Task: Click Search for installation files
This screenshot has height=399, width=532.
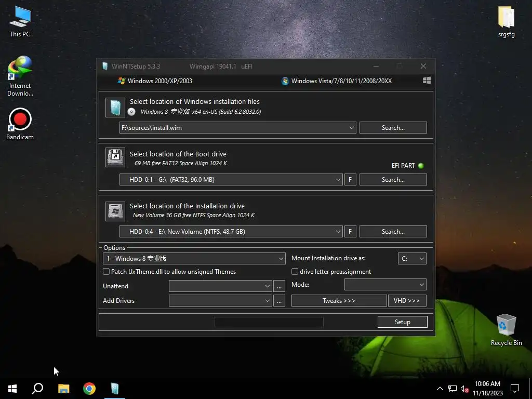Action: pos(393,128)
